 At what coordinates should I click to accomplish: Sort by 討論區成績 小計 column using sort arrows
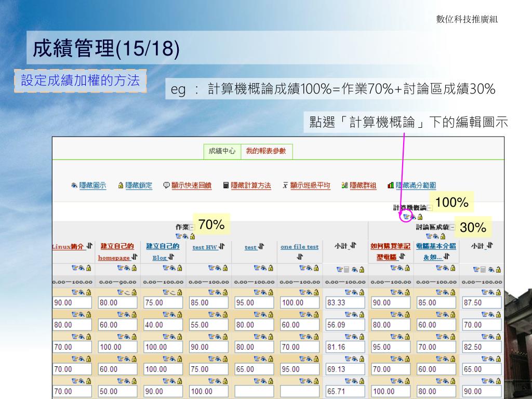point(489,245)
